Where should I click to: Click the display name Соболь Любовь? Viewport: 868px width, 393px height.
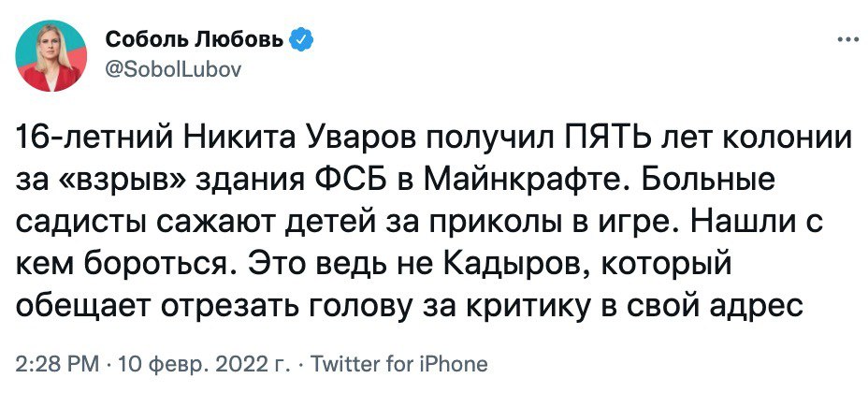point(196,40)
